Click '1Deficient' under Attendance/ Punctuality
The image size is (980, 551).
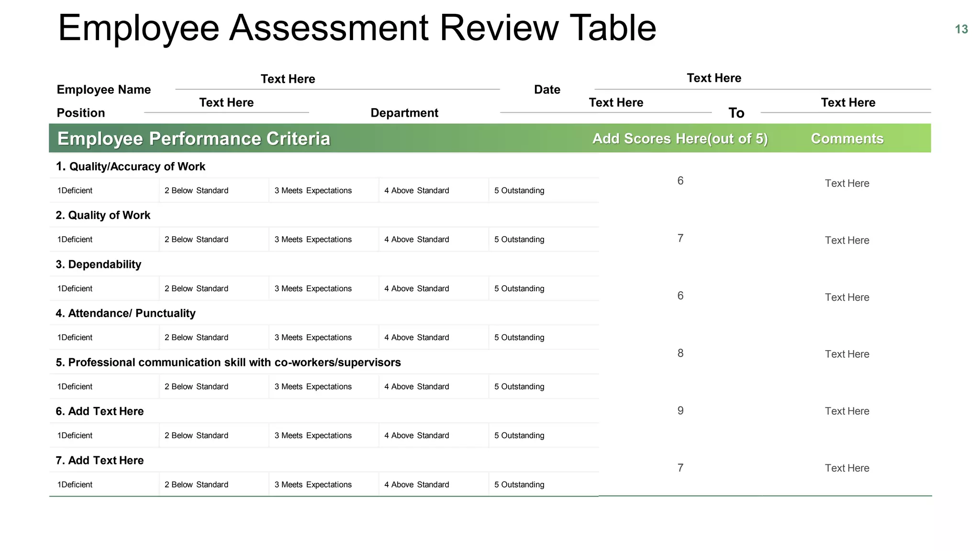point(75,338)
